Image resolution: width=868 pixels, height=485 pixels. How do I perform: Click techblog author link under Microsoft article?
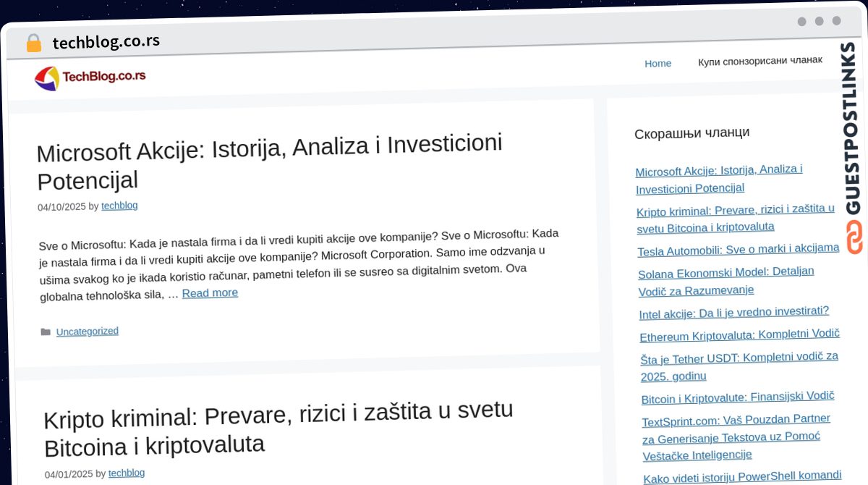point(119,206)
